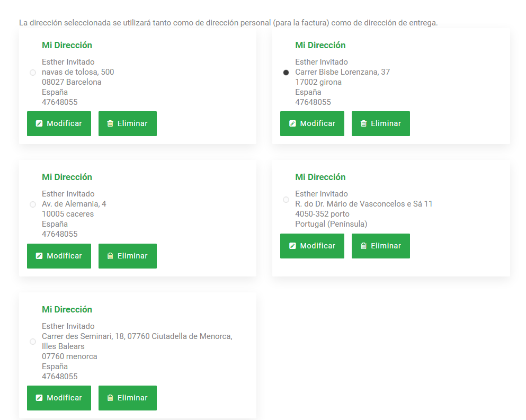Click the 'Illes Balears' address line

63,346
